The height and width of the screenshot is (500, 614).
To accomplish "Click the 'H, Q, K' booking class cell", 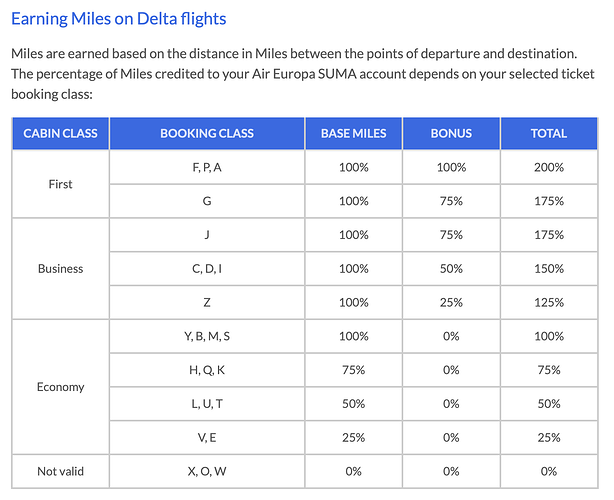I will click(x=207, y=369).
